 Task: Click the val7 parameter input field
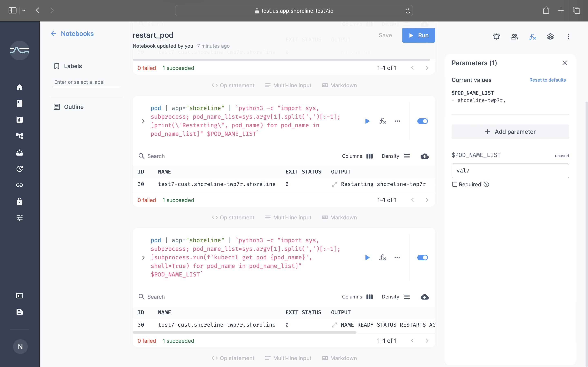510,171
